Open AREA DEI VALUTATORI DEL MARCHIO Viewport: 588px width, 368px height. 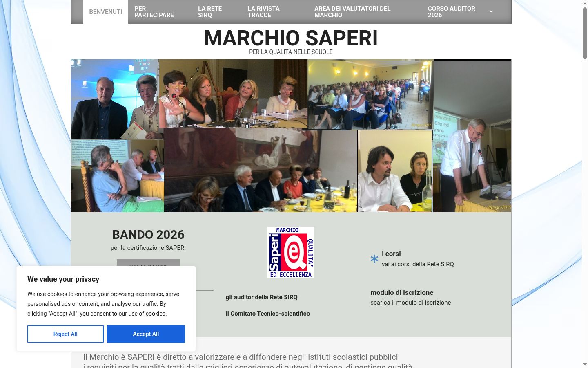click(x=352, y=12)
